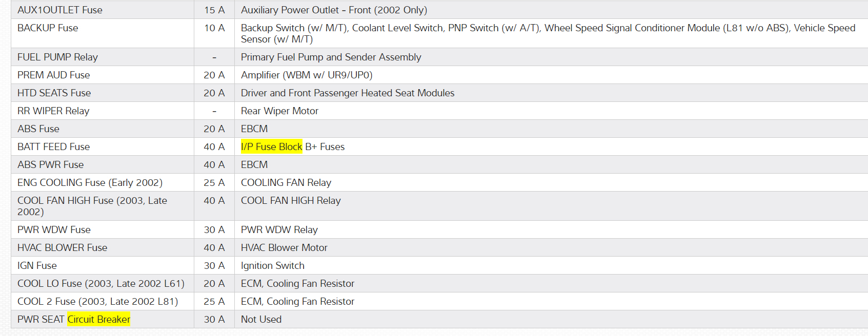Viewport: 868px width, 336px height.
Task: Select the HTD SEATS Fuse cell
Action: pos(54,93)
